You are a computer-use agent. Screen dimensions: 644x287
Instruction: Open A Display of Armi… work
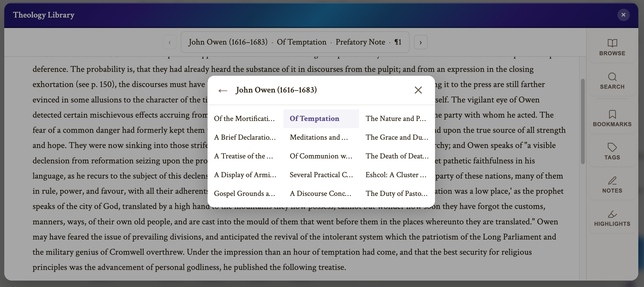(245, 175)
